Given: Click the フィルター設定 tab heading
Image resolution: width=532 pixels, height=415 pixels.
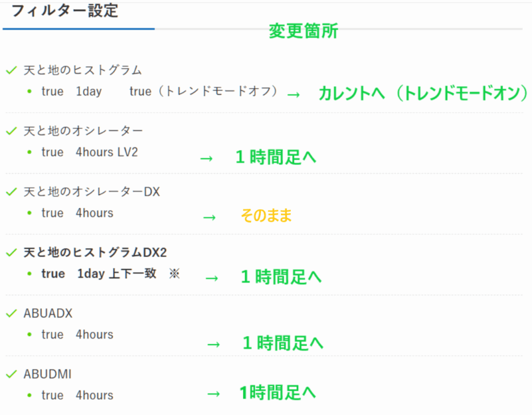Looking at the screenshot, I should 65,10.
